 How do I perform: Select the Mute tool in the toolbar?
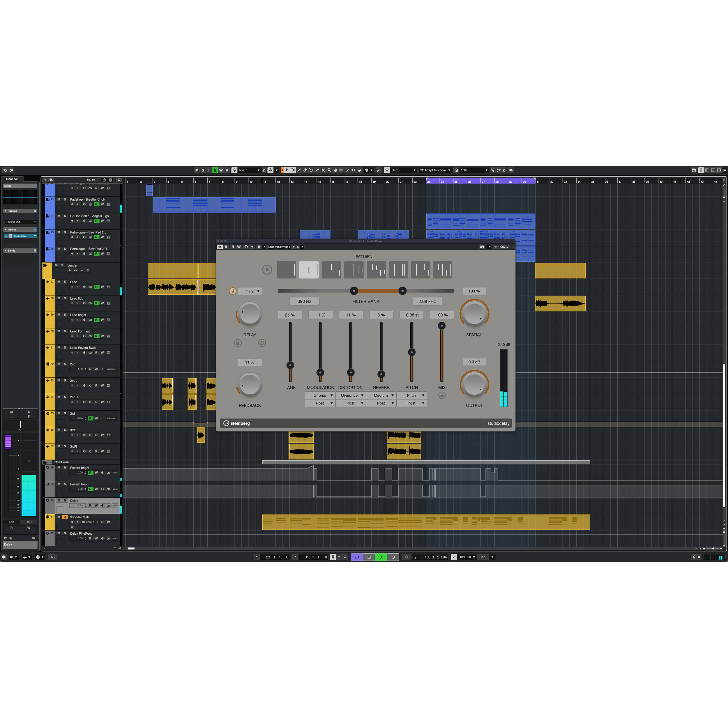(324, 170)
